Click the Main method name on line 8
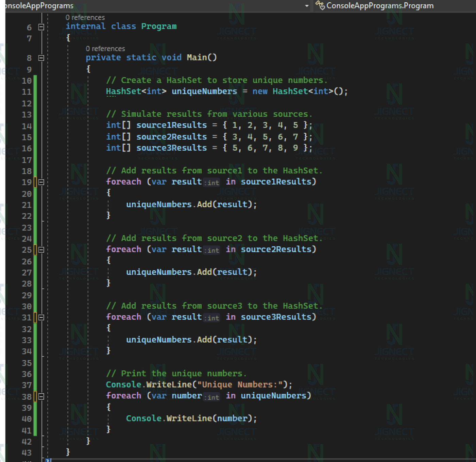Screen dimensions: 476x462 [x=197, y=57]
